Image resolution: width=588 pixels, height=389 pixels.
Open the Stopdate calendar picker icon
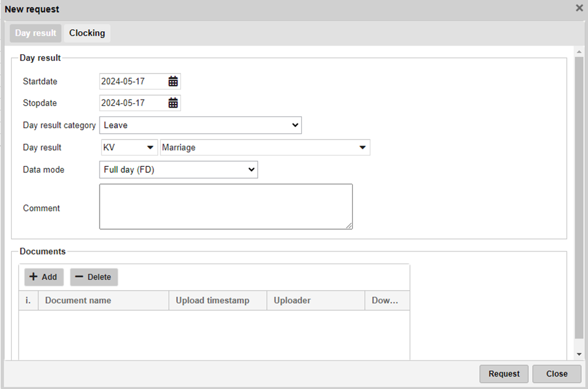click(x=173, y=103)
